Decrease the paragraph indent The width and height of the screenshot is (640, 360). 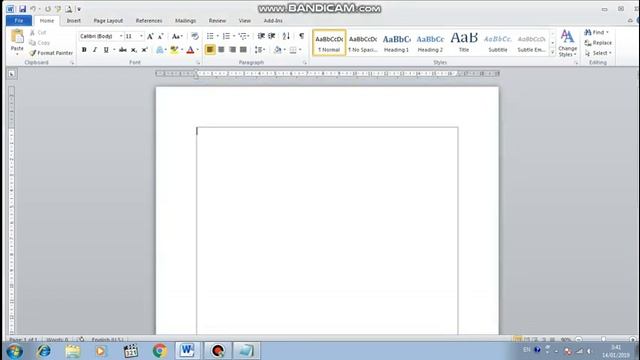coord(261,36)
